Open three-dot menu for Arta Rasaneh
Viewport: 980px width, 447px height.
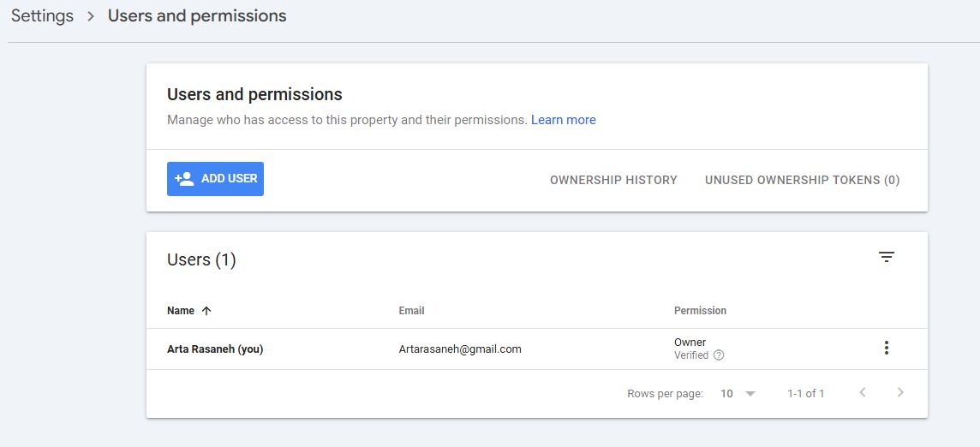[x=887, y=348]
